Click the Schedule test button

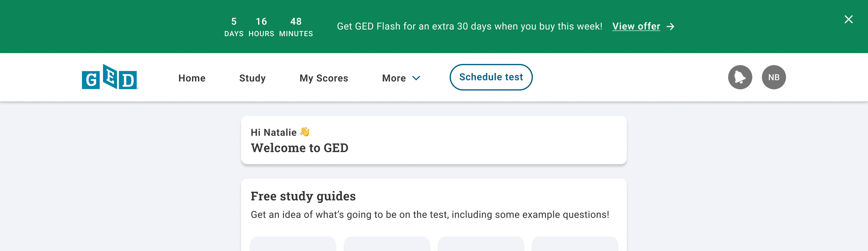coord(491,77)
